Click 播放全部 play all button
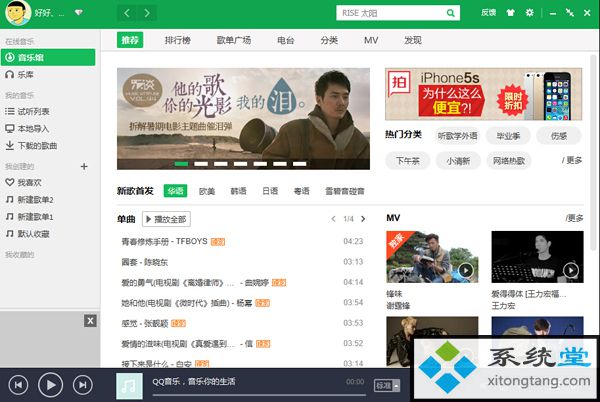The width and height of the screenshot is (600, 402). coord(166,219)
